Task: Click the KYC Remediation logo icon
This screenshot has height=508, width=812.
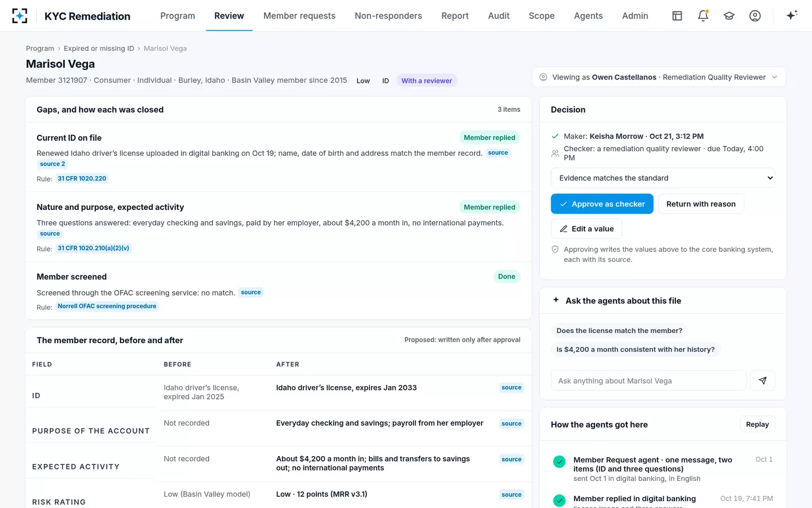Action: (20, 16)
